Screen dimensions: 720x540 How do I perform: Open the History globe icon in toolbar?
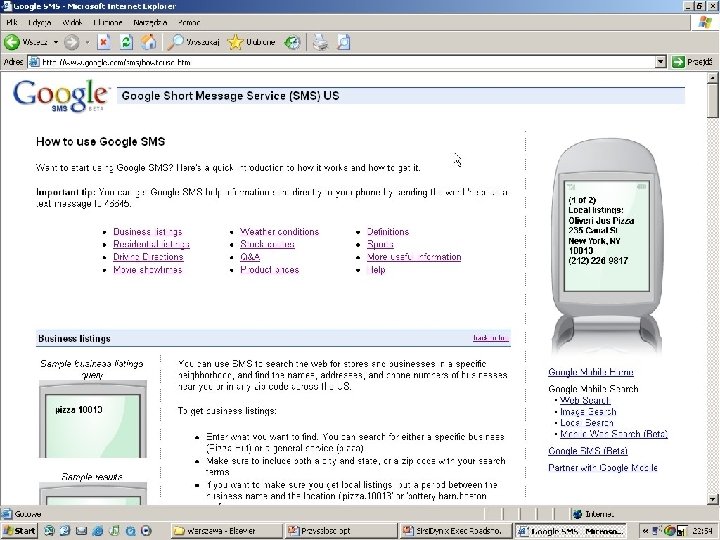tap(292, 43)
